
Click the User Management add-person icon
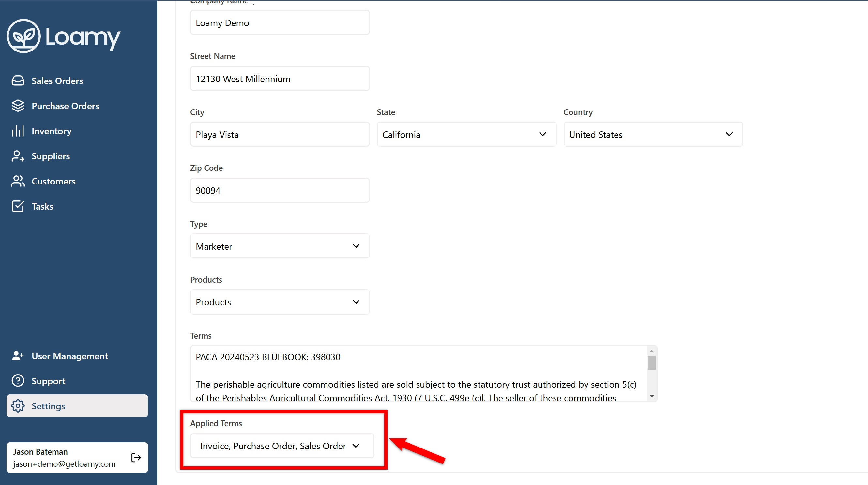pyautogui.click(x=18, y=356)
